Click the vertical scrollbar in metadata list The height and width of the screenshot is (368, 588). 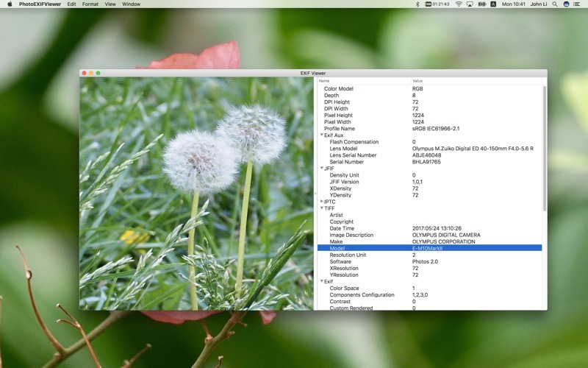click(545, 147)
